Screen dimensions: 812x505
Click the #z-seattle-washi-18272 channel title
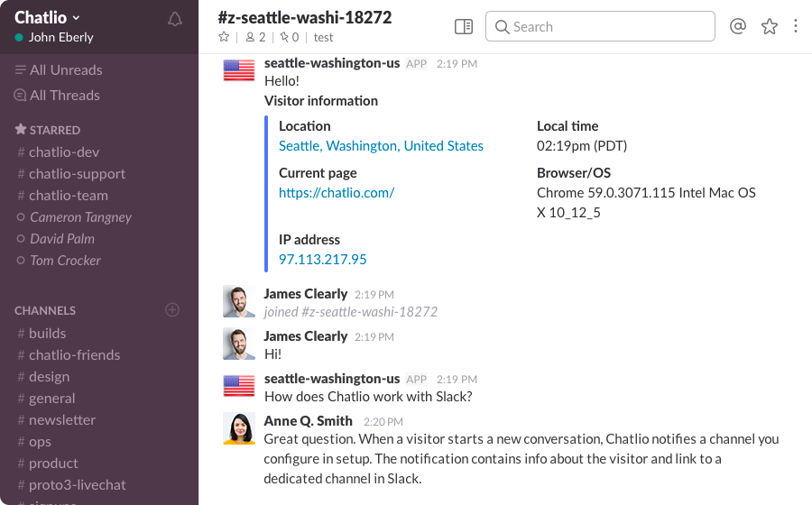pyautogui.click(x=305, y=18)
